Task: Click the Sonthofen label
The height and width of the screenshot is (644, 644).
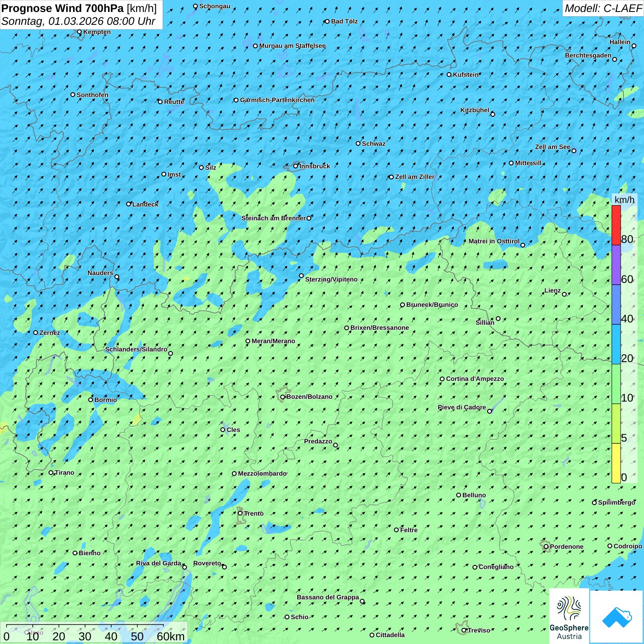Action: [x=92, y=95]
